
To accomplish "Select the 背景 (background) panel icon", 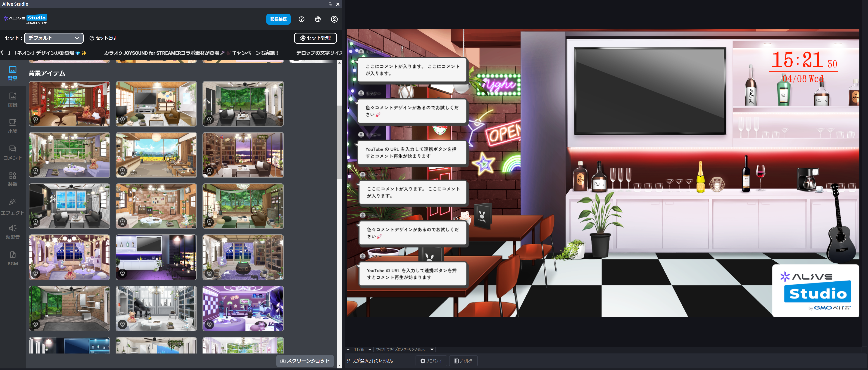I will (12, 74).
